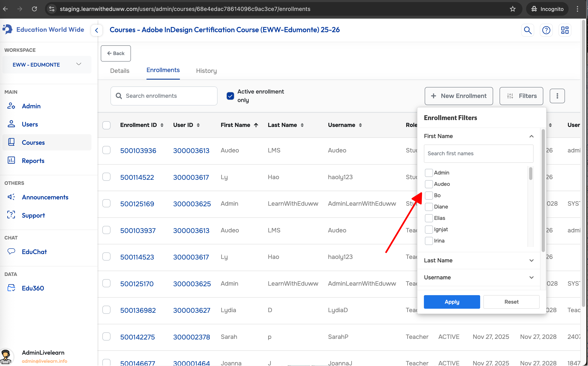
Task: Switch to the Details tab
Action: (120, 71)
